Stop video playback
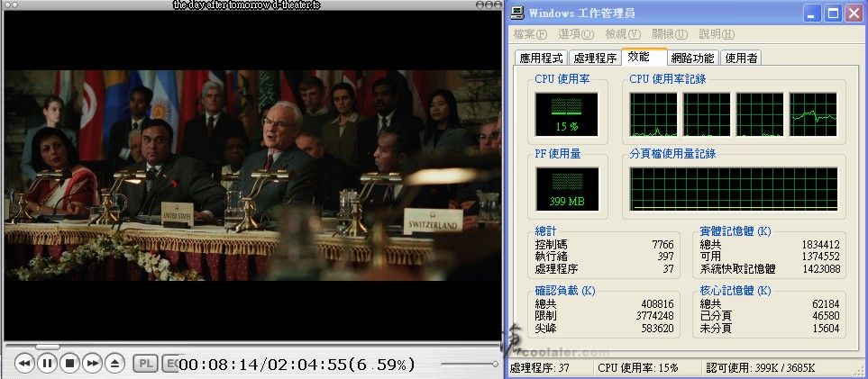Screen dimensions: 868x379 click(69, 364)
